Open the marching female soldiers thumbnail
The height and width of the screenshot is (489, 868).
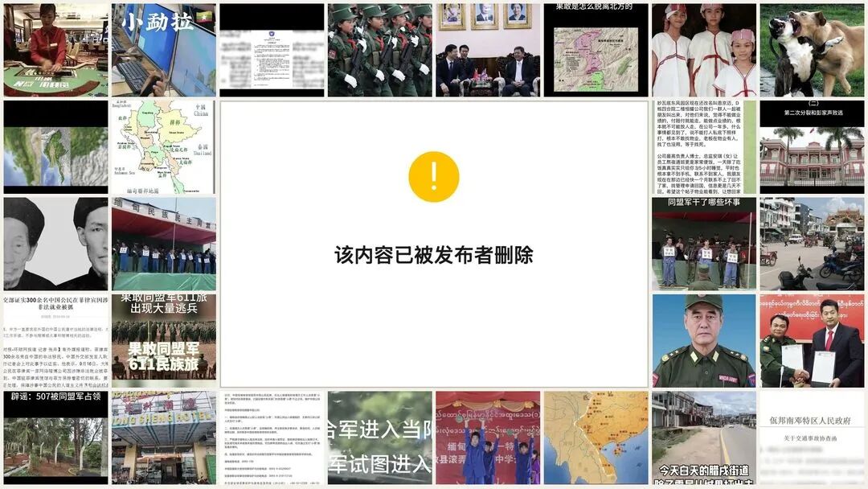click(x=379, y=51)
